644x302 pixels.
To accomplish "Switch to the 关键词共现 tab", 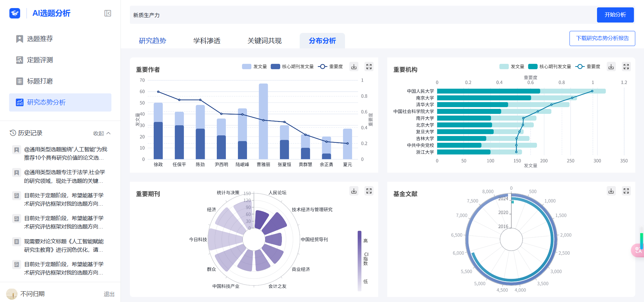I will coord(264,41).
